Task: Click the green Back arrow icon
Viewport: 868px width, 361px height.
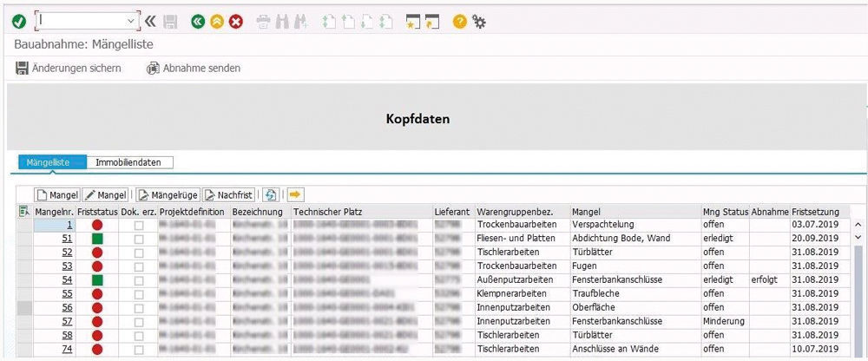Action: point(198,21)
